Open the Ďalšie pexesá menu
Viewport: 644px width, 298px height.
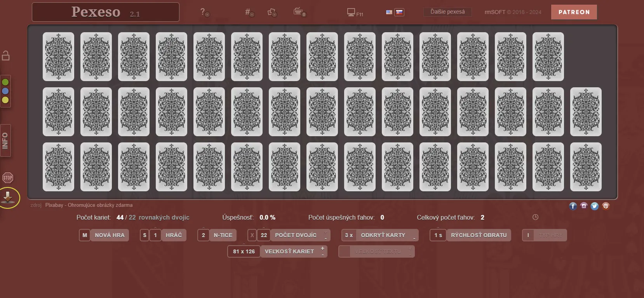[447, 12]
